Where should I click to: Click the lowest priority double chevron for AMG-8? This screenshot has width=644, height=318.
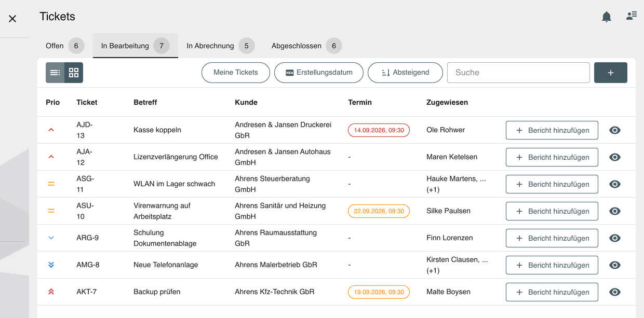(51, 265)
